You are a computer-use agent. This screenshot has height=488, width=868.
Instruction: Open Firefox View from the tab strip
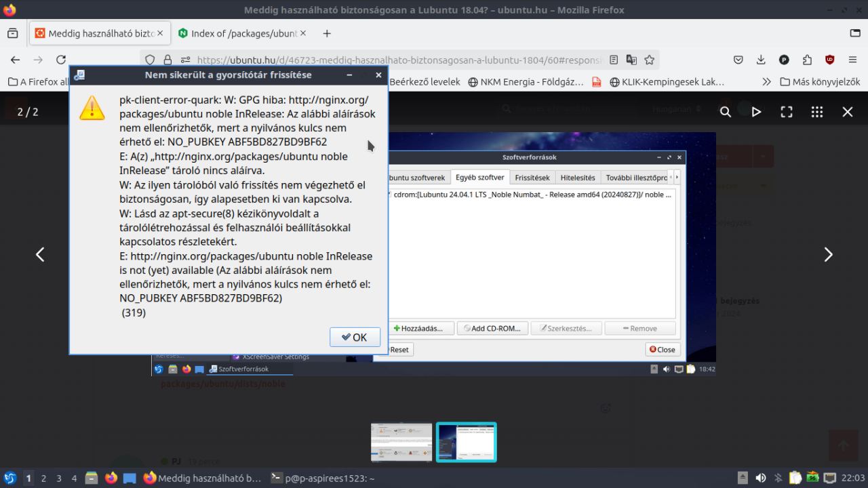[12, 33]
